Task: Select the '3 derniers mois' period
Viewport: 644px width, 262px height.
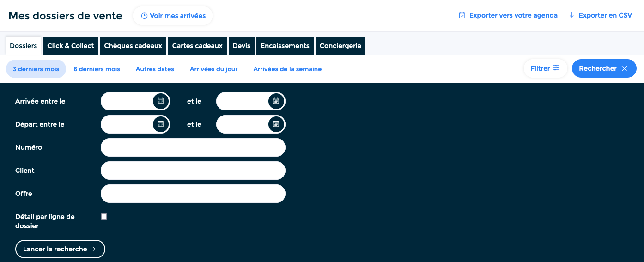Action: (36, 69)
